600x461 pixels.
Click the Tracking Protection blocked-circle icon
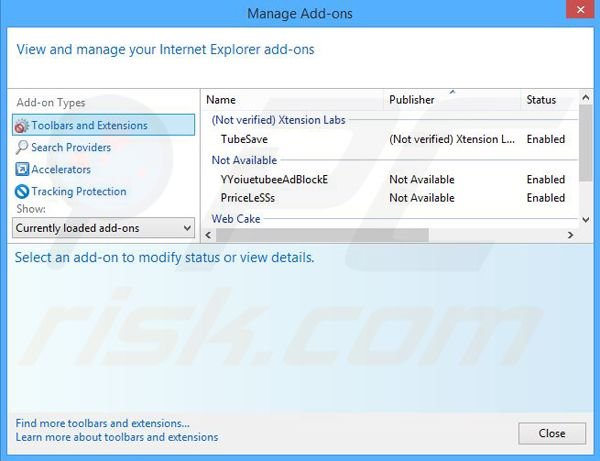(x=22, y=191)
